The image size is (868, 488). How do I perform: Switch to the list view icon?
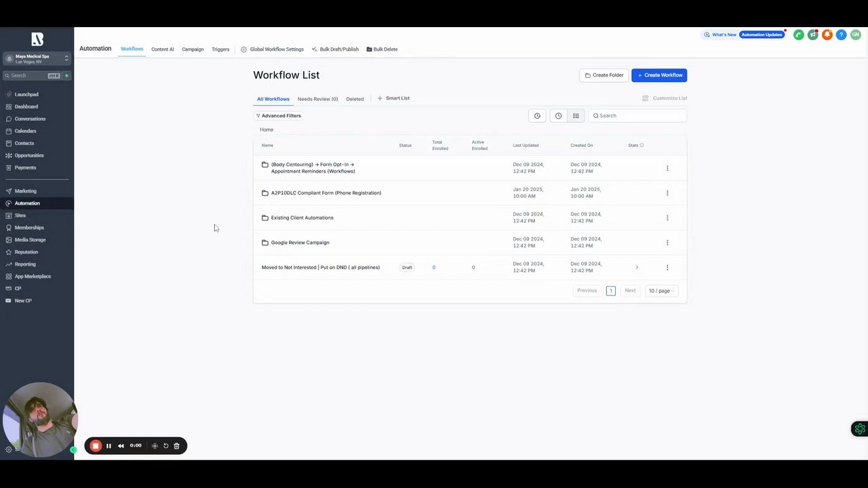point(576,116)
